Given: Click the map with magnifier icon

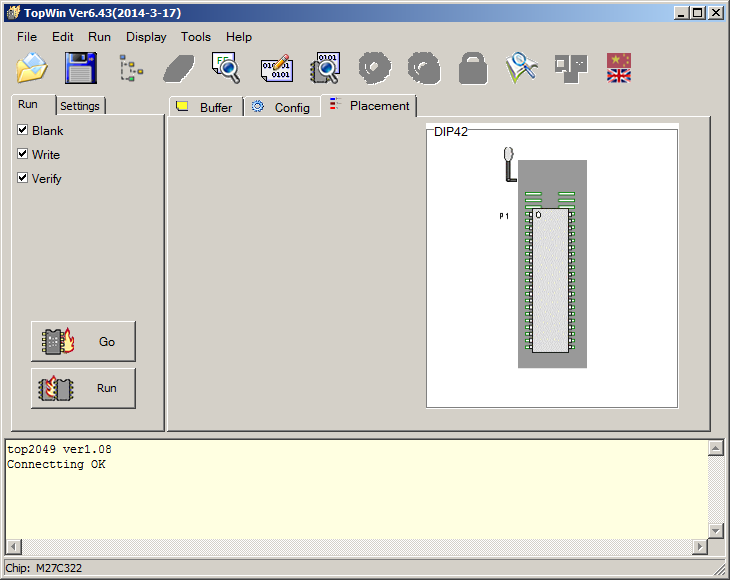Looking at the screenshot, I should pyautogui.click(x=521, y=68).
